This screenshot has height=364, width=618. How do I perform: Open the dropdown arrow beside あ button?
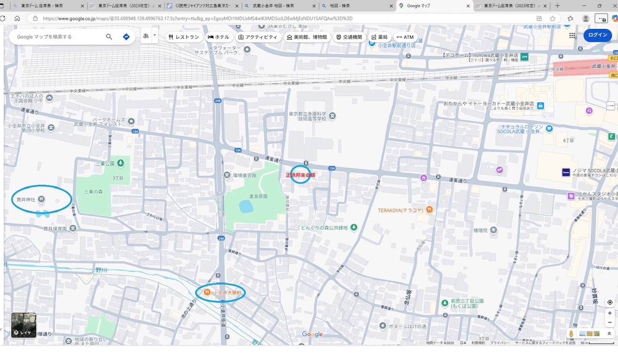coord(154,35)
